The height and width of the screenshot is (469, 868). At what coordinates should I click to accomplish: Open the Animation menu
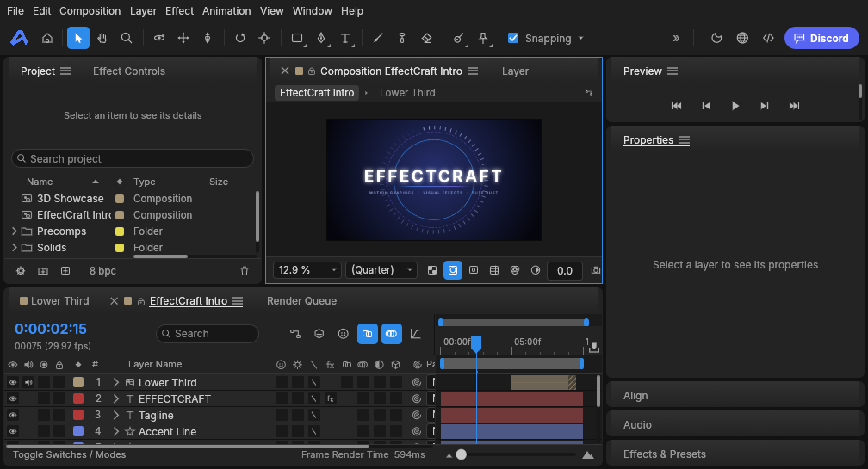(226, 11)
